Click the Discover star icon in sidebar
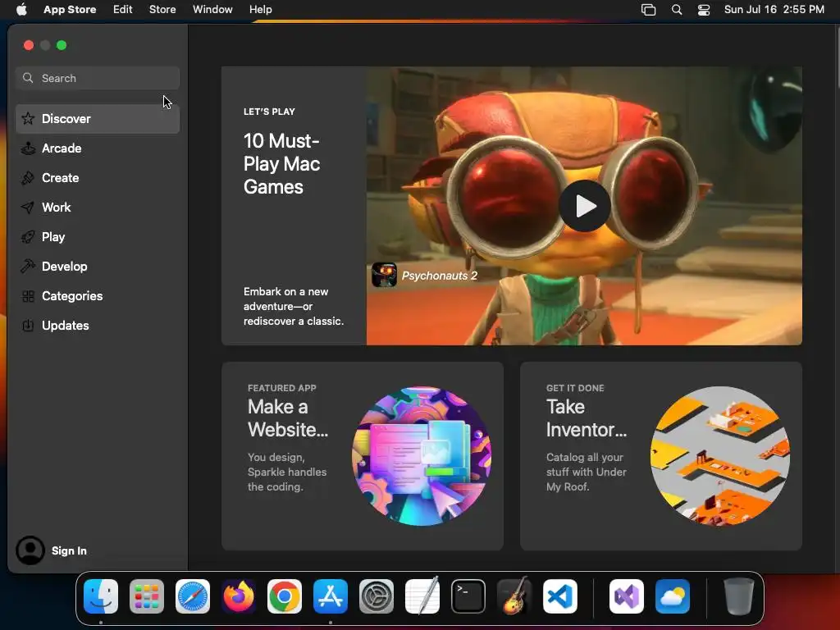The height and width of the screenshot is (630, 840). tap(28, 118)
